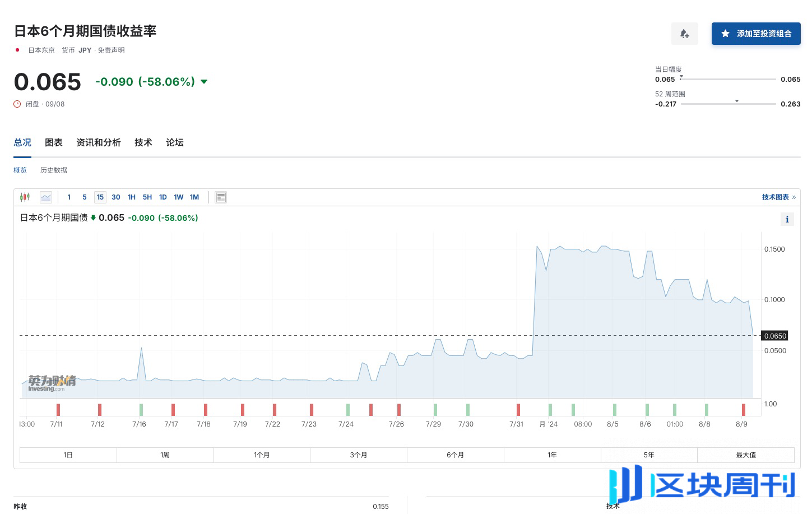
Task: Click the chart info 'i' icon
Action: [787, 219]
